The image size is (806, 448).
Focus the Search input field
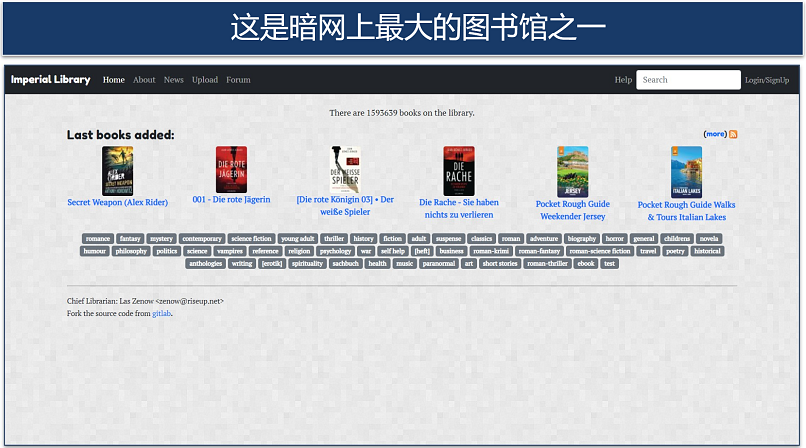pyautogui.click(x=688, y=80)
